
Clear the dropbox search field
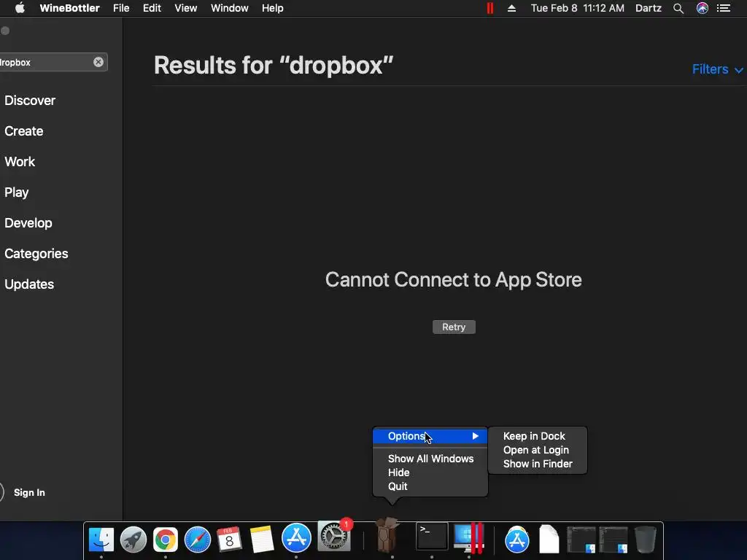point(98,62)
